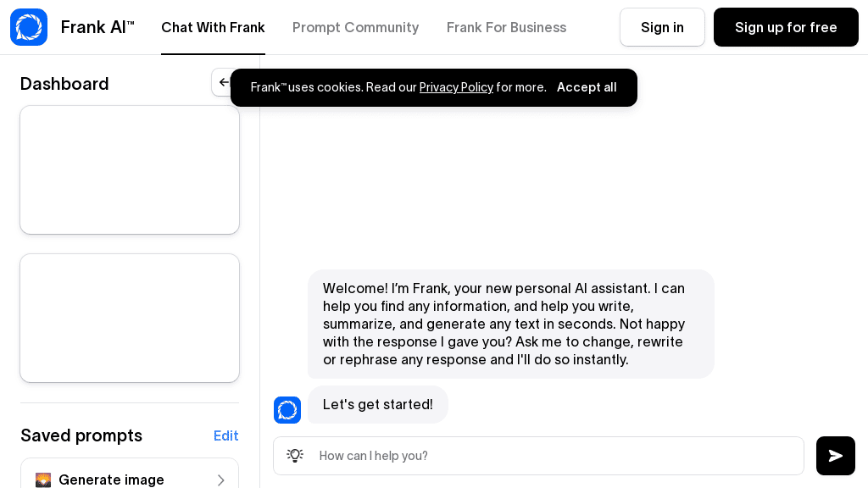
Task: Click the Sign in button
Action: pos(662,27)
